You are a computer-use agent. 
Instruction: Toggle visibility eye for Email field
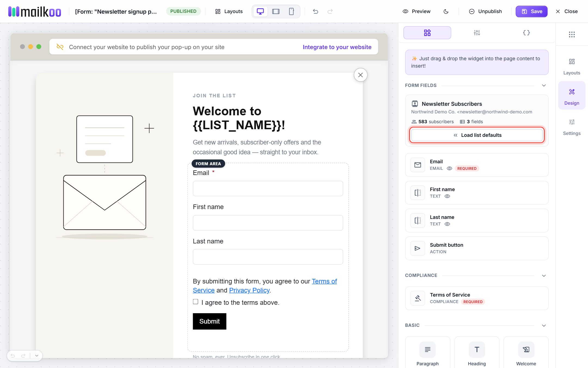point(449,168)
